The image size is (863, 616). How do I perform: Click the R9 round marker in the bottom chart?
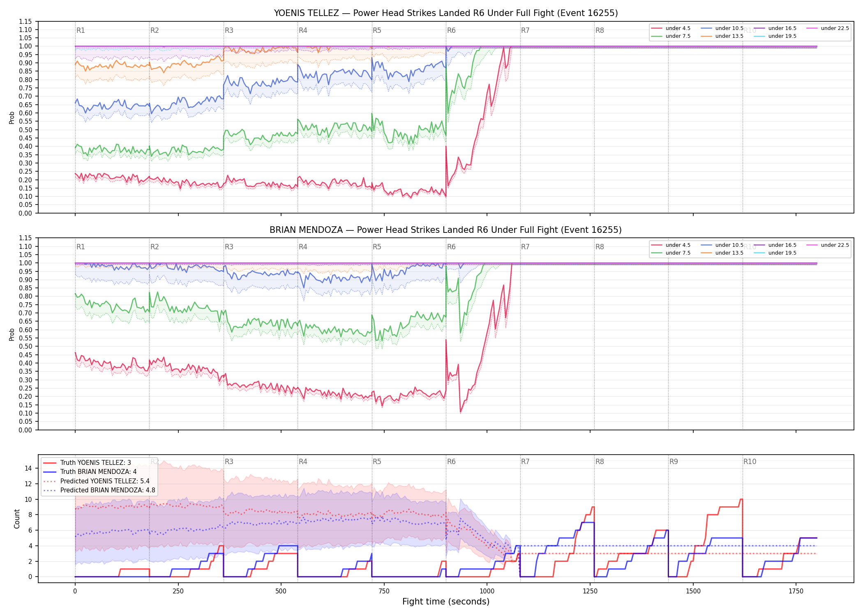coord(674,462)
